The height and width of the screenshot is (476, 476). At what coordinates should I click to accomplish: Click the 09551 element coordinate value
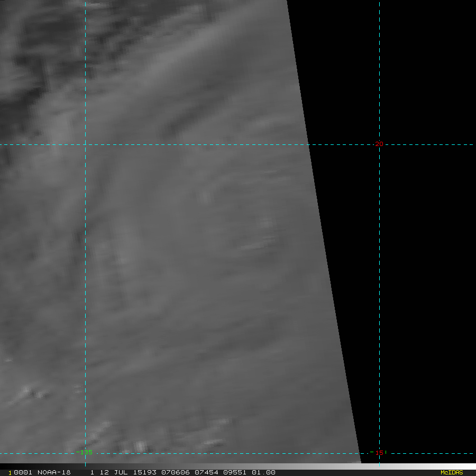tap(233, 472)
